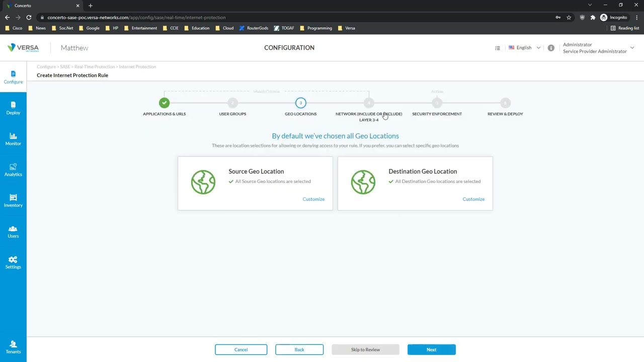
Task: Open the RouterGods bookmark
Action: click(x=254, y=28)
